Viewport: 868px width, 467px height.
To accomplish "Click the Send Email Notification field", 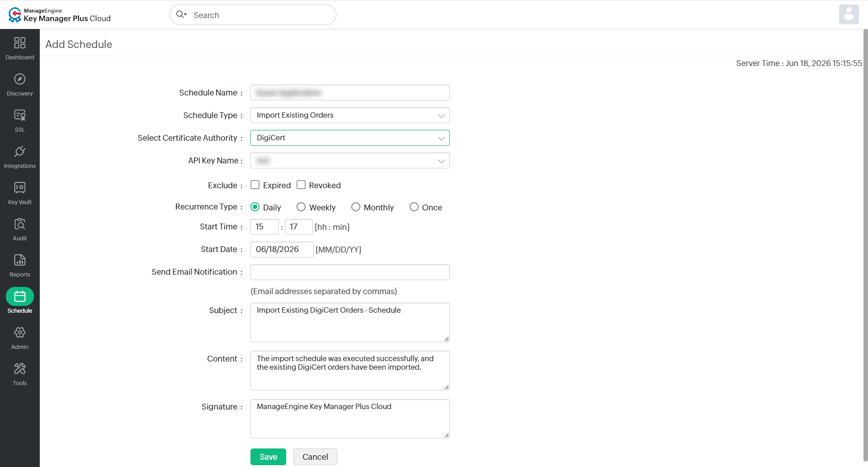I will coord(350,272).
